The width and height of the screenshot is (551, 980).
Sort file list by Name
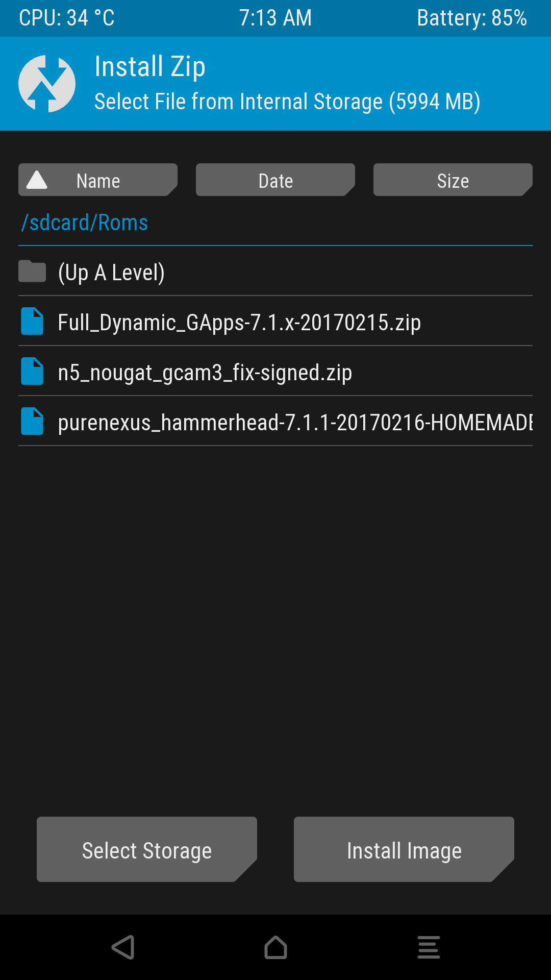98,180
